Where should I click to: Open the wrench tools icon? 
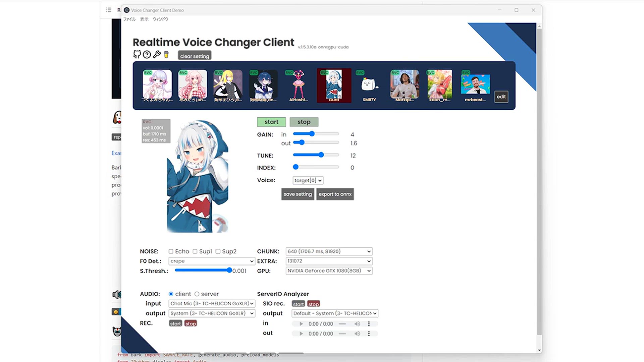point(157,55)
